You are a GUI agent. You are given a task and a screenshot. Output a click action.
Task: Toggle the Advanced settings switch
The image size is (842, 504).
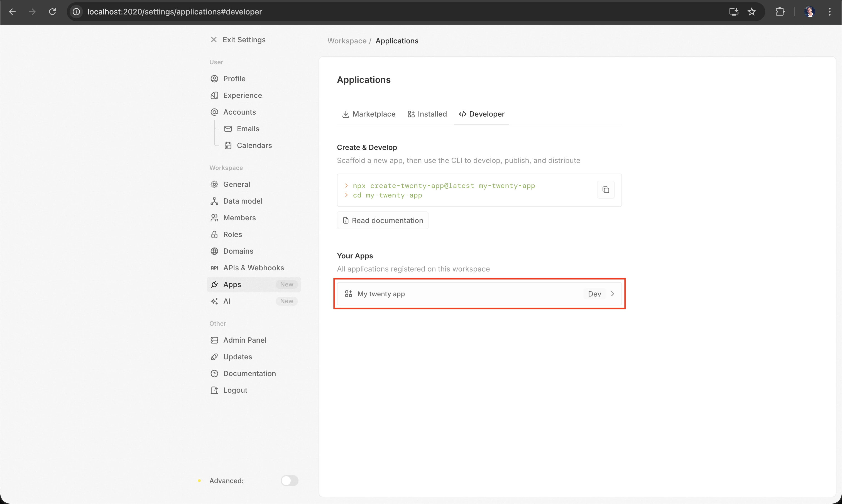289,481
